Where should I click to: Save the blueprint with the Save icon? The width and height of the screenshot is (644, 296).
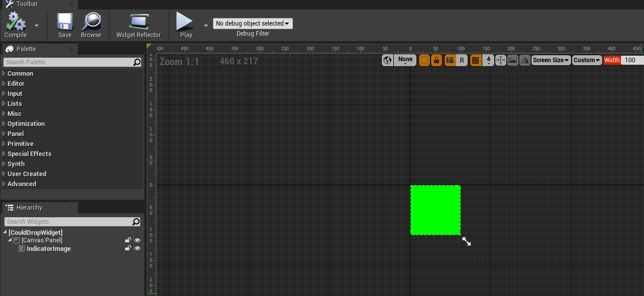tap(65, 25)
